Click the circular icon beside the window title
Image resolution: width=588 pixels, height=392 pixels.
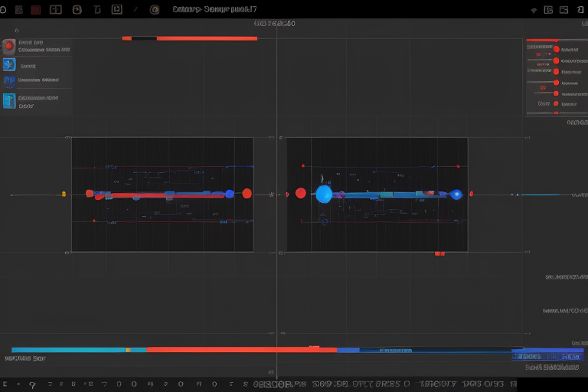coord(155,10)
